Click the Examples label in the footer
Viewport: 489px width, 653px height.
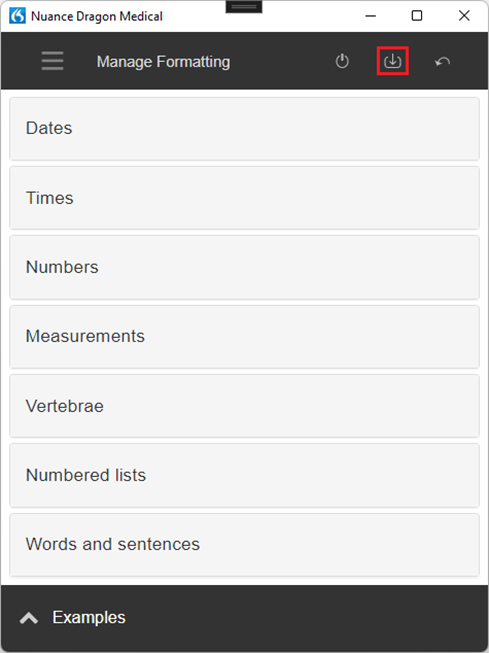pos(89,617)
